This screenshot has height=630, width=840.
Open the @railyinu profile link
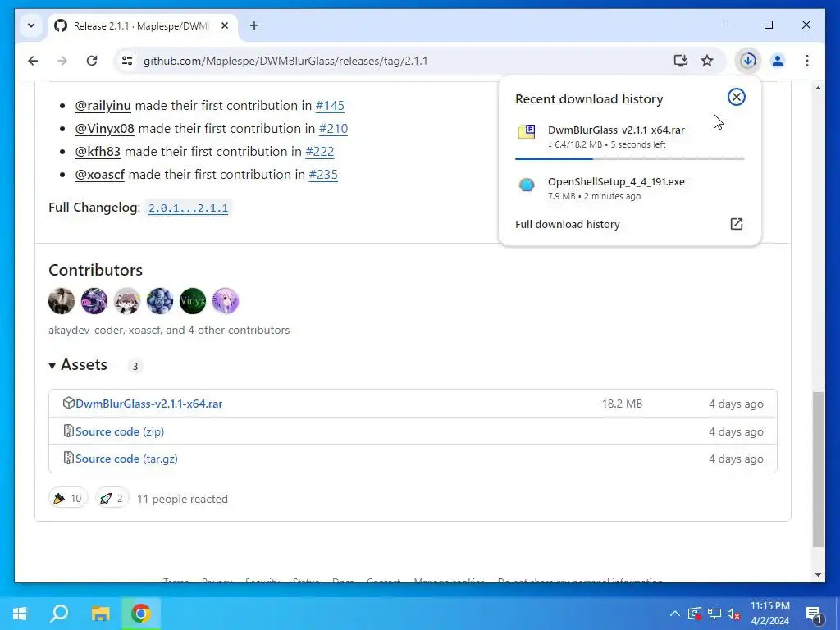tap(103, 106)
